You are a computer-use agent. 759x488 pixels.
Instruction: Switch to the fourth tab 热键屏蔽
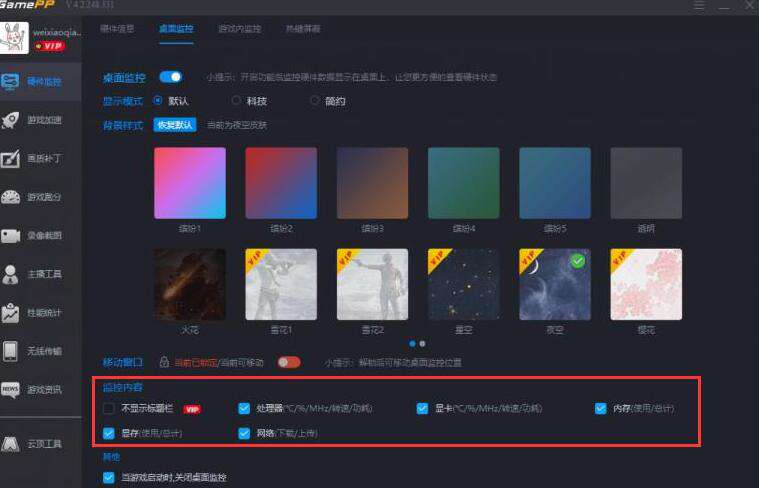pyautogui.click(x=303, y=29)
